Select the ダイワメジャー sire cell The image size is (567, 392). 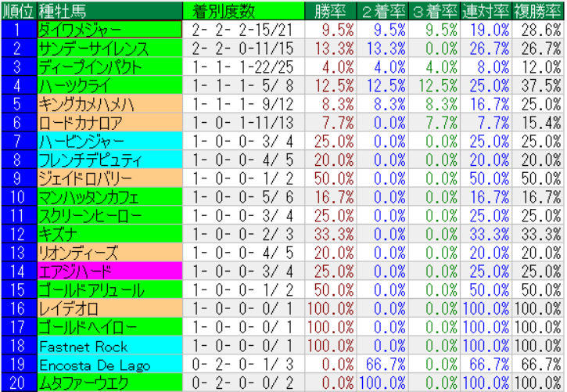(109, 30)
